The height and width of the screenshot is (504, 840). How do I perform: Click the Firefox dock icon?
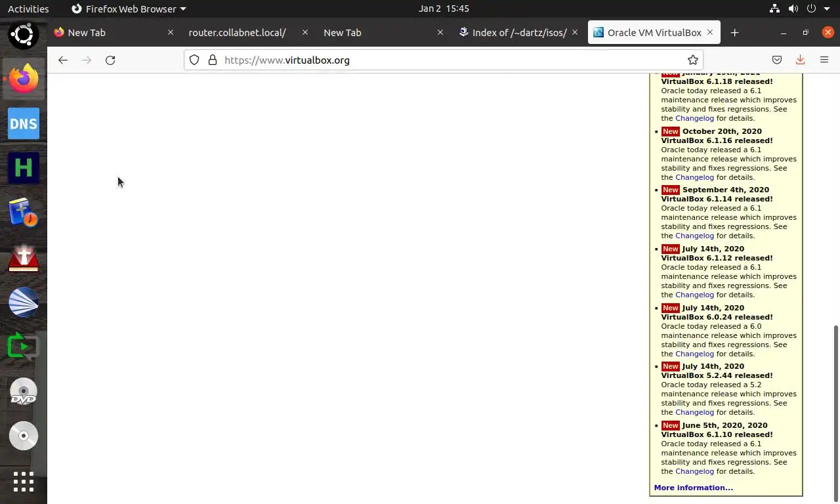pyautogui.click(x=24, y=79)
